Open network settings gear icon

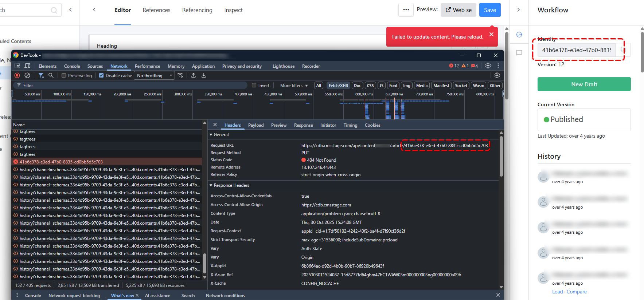click(497, 75)
